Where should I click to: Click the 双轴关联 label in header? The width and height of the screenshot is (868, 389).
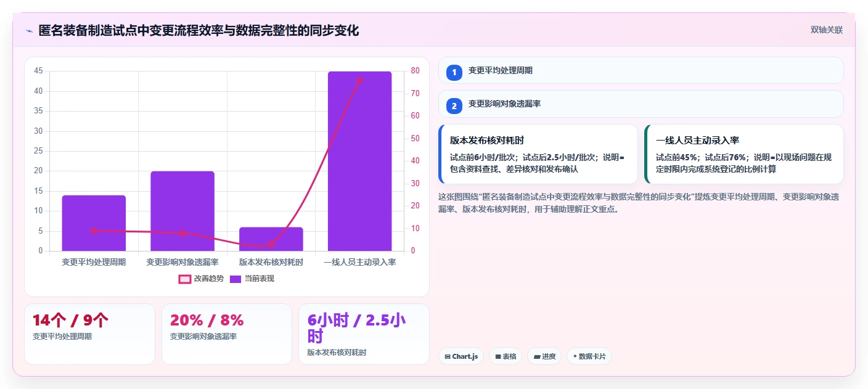(x=826, y=30)
